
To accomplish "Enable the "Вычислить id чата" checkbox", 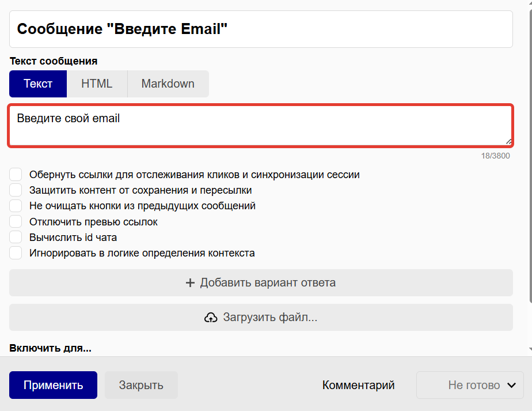I will point(16,237).
